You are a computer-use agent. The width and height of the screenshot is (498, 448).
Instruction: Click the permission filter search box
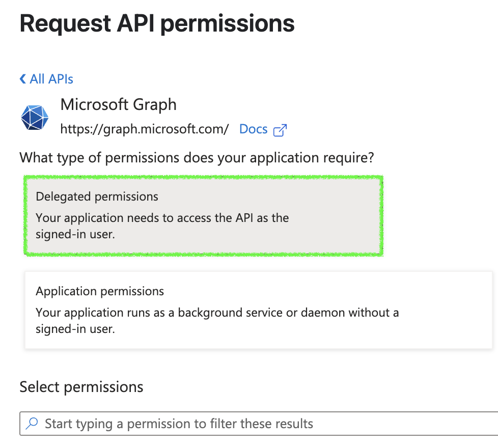pyautogui.click(x=259, y=424)
